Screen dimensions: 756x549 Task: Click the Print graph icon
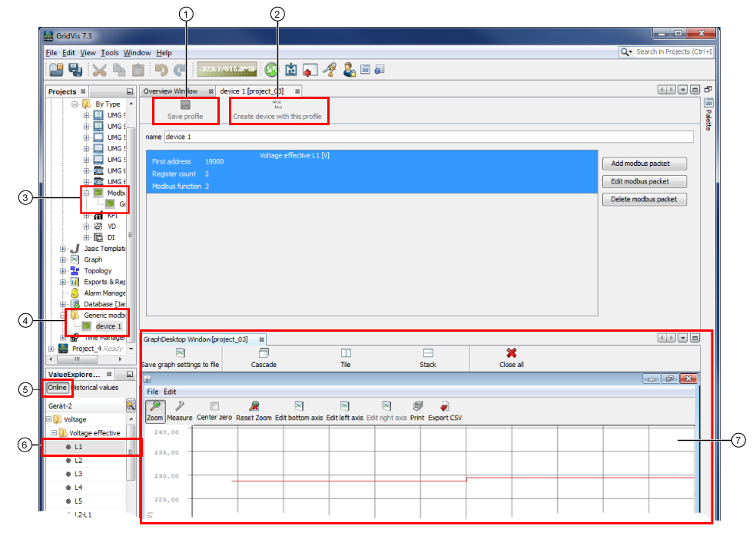[417, 407]
